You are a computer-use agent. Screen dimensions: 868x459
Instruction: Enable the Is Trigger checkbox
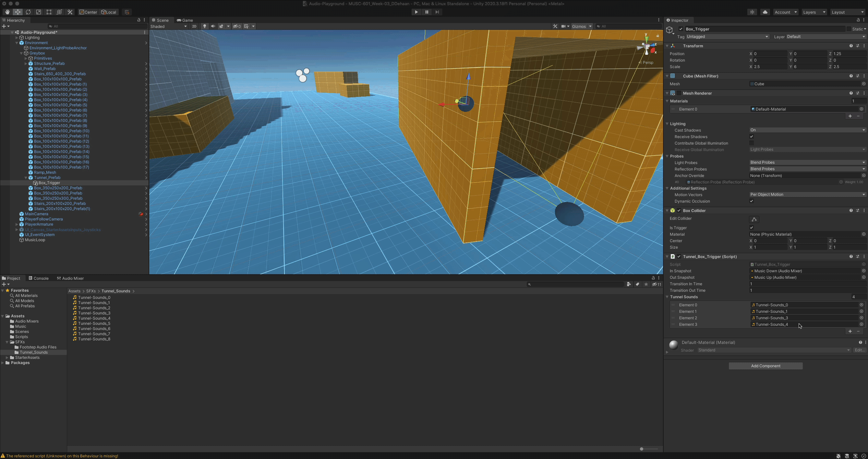tap(752, 228)
